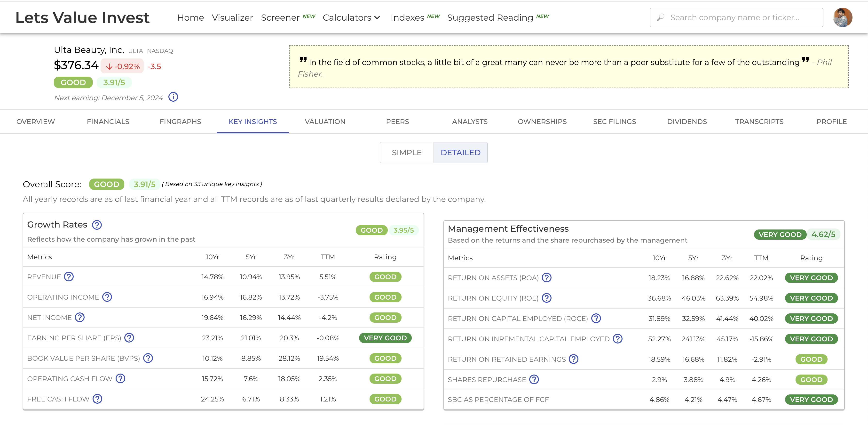Switch to SIMPLE insights view
868x425 pixels.
point(407,152)
